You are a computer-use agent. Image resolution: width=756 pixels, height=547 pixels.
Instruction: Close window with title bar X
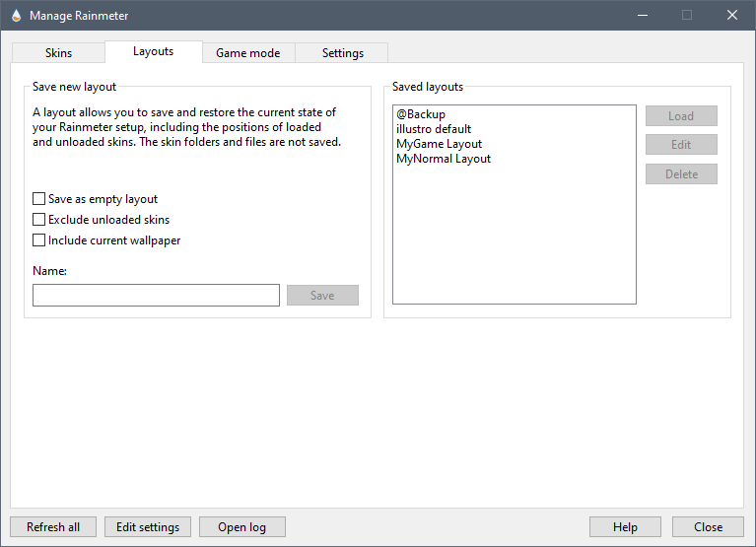[x=732, y=16]
